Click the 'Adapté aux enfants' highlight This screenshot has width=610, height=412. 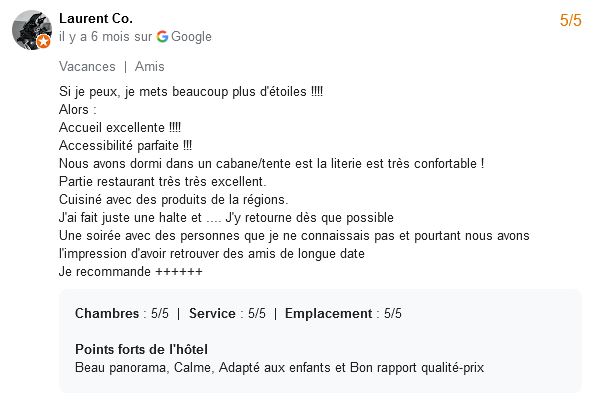274,368
